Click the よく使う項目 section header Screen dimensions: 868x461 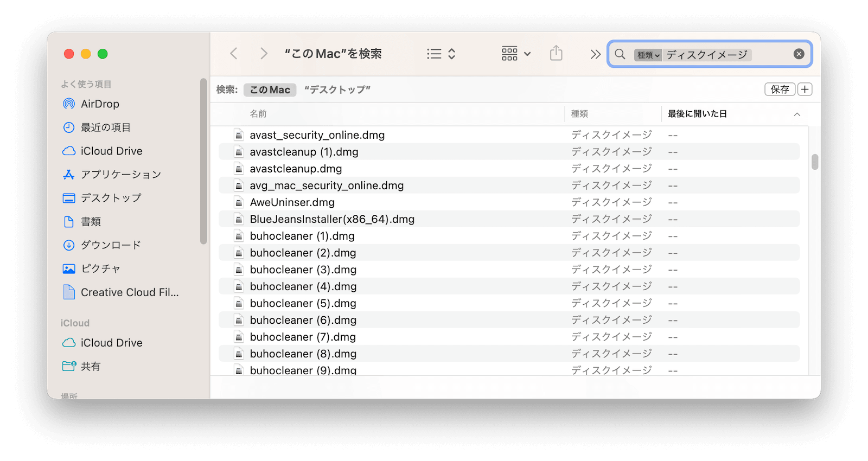coord(86,84)
